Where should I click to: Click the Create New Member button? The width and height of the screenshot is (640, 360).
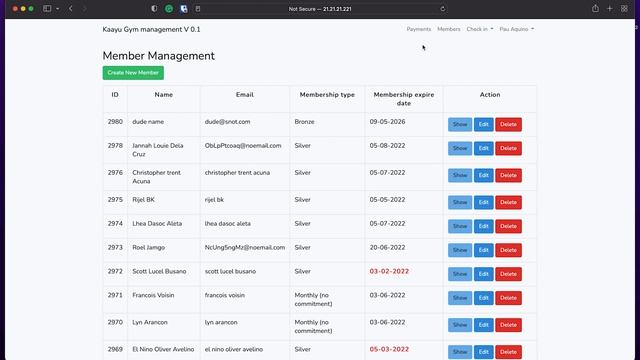coord(133,73)
